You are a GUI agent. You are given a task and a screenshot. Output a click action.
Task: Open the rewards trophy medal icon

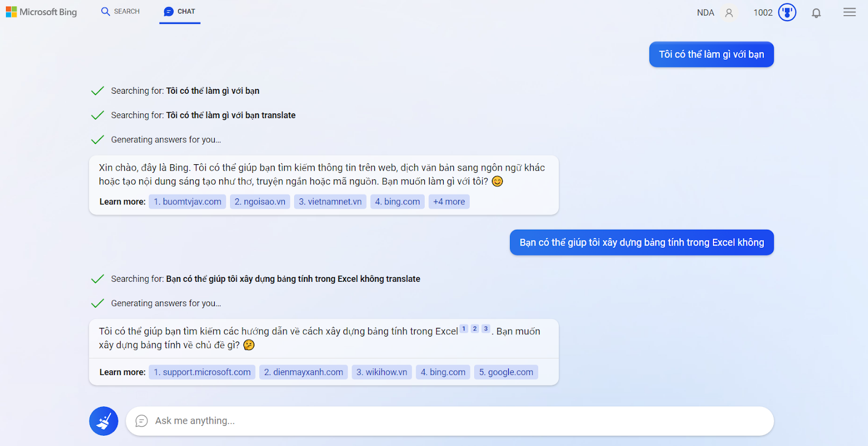(787, 12)
